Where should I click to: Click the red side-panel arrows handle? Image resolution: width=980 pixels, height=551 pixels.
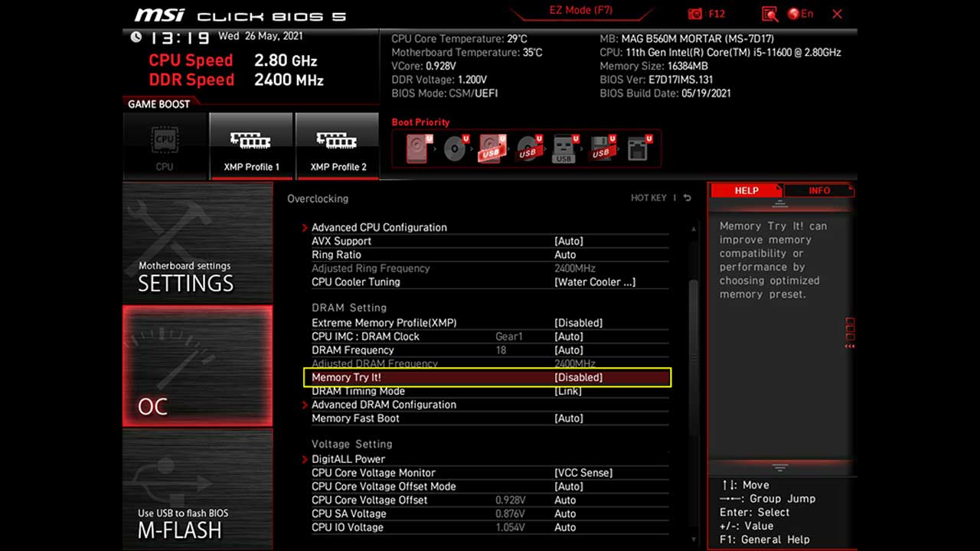(x=850, y=334)
